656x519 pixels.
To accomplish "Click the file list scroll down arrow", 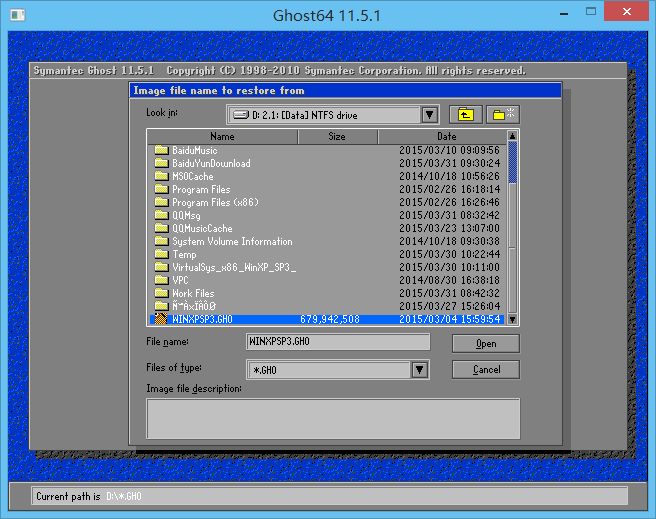I will coord(513,319).
